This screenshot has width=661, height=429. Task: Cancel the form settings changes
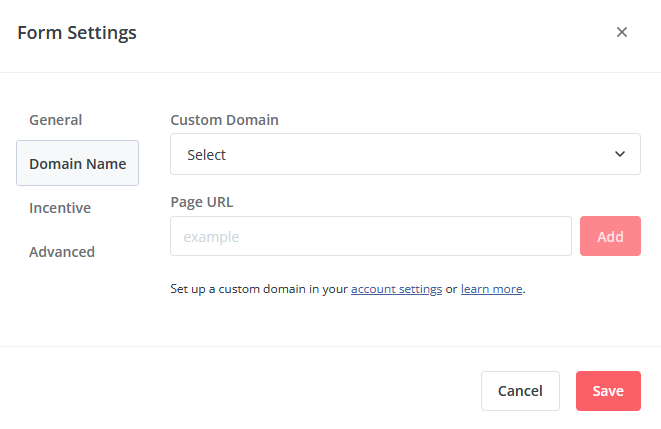point(520,391)
